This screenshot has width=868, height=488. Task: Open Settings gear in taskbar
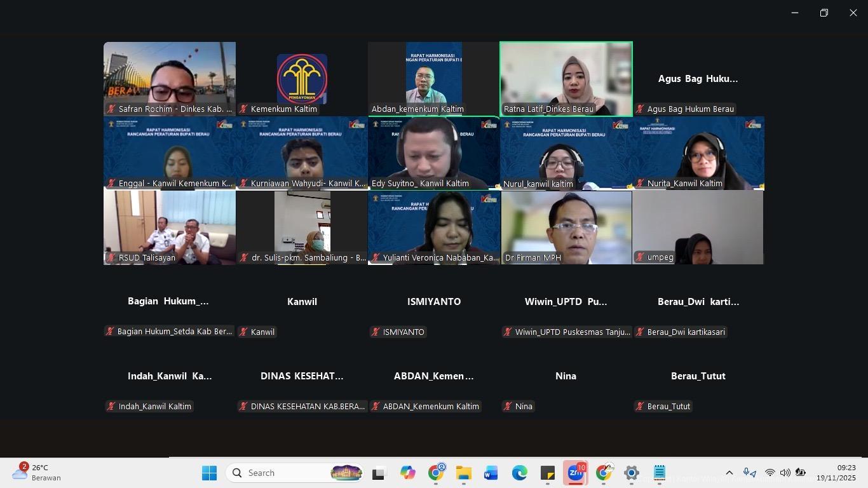click(x=631, y=473)
